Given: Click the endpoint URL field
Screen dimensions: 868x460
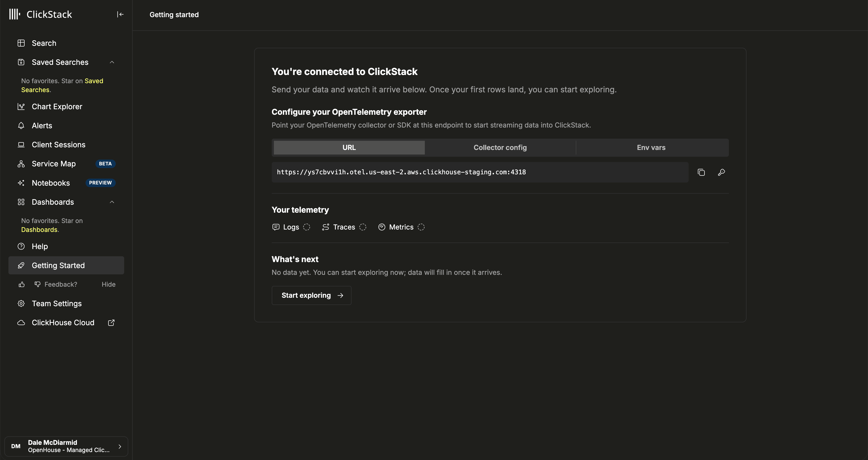Looking at the screenshot, I should 480,172.
